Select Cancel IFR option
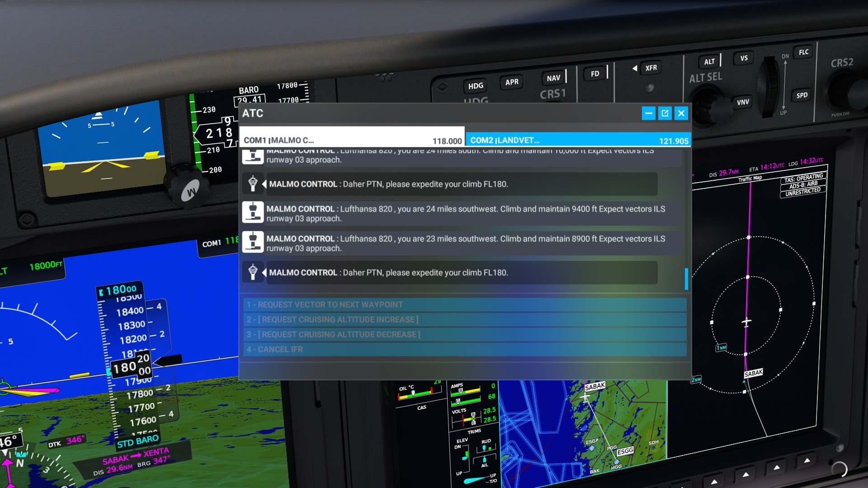The height and width of the screenshot is (488, 868). point(464,349)
